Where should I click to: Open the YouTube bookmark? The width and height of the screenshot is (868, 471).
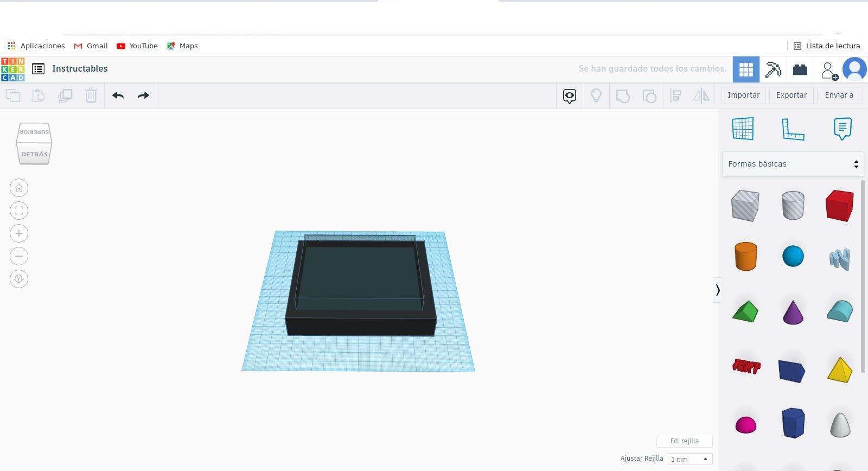(x=137, y=46)
